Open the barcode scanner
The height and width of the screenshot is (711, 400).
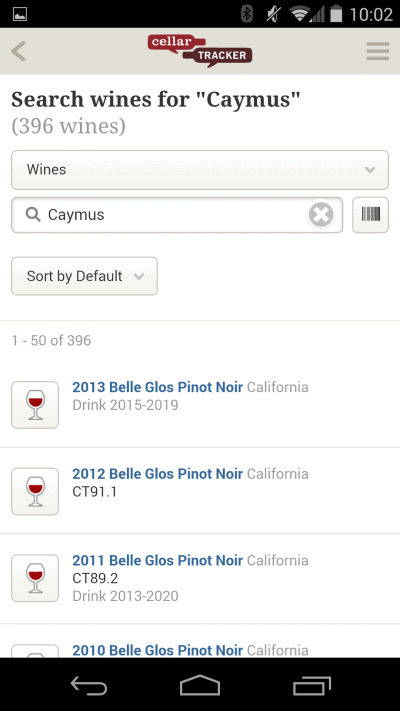(x=371, y=214)
